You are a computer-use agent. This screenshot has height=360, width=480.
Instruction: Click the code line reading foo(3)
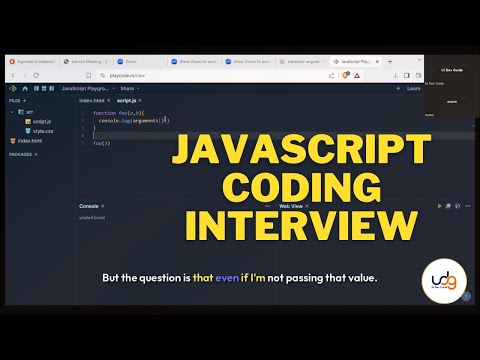coord(102,143)
